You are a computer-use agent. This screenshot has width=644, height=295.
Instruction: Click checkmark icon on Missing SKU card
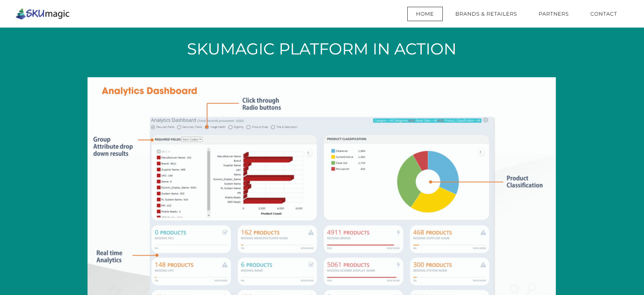tap(225, 232)
